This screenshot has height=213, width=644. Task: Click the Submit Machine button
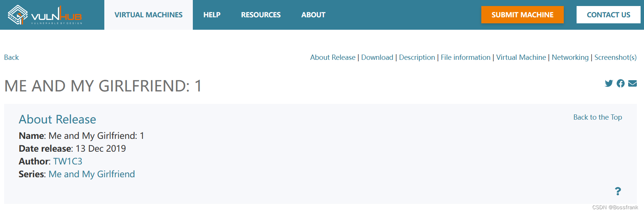(522, 15)
